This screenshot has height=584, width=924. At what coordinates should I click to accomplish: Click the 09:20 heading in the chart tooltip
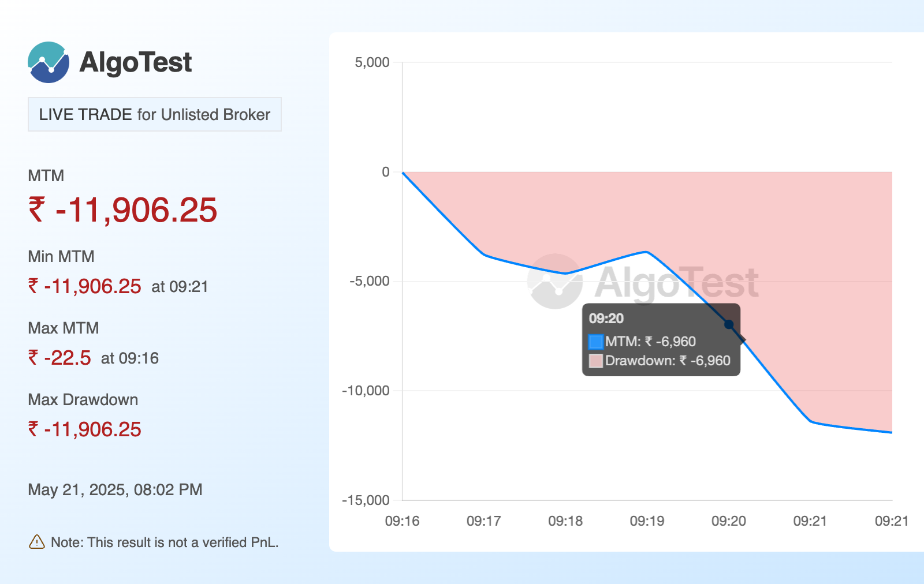606,319
